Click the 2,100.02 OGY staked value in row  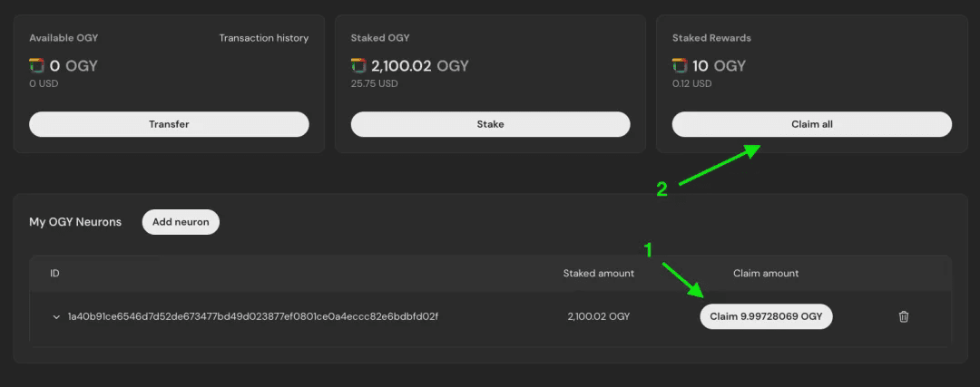599,316
